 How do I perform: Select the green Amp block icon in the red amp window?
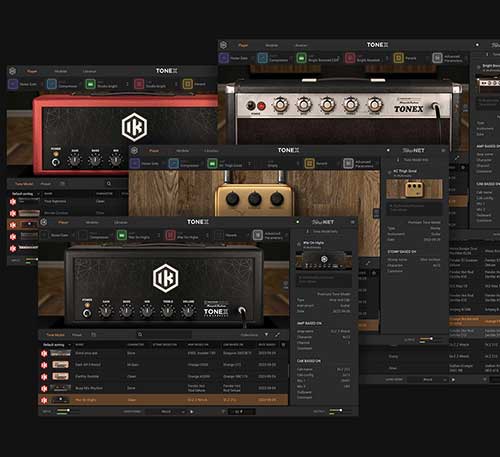(x=90, y=84)
